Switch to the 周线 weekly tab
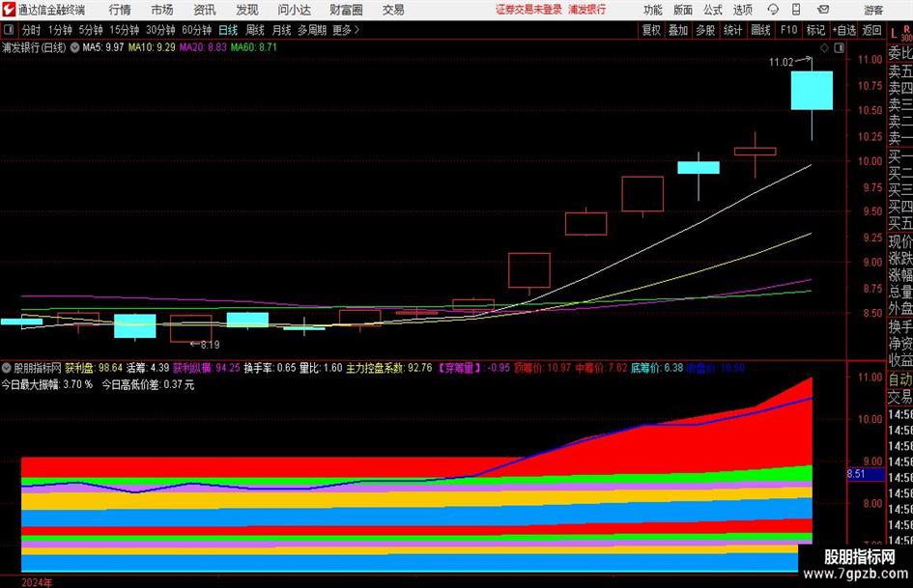Image resolution: width=913 pixels, height=588 pixels. (255, 30)
